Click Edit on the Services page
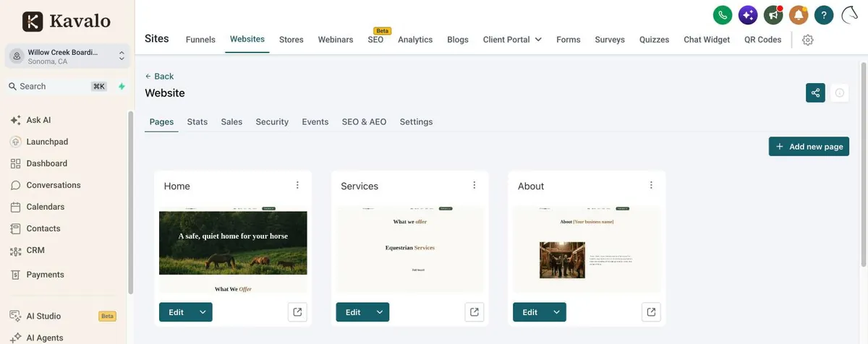 coord(353,312)
